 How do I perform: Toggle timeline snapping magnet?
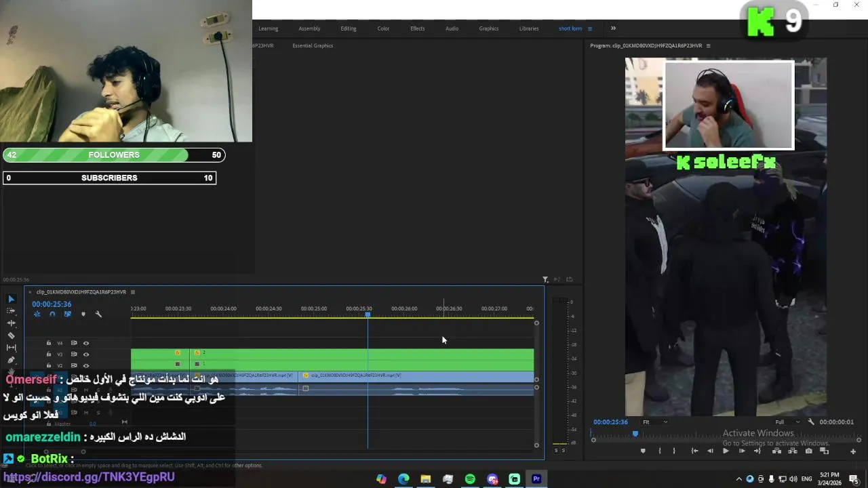click(52, 314)
